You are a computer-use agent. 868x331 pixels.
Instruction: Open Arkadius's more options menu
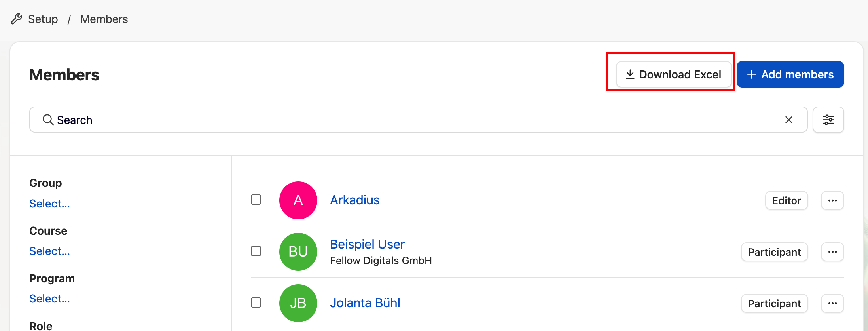click(832, 200)
